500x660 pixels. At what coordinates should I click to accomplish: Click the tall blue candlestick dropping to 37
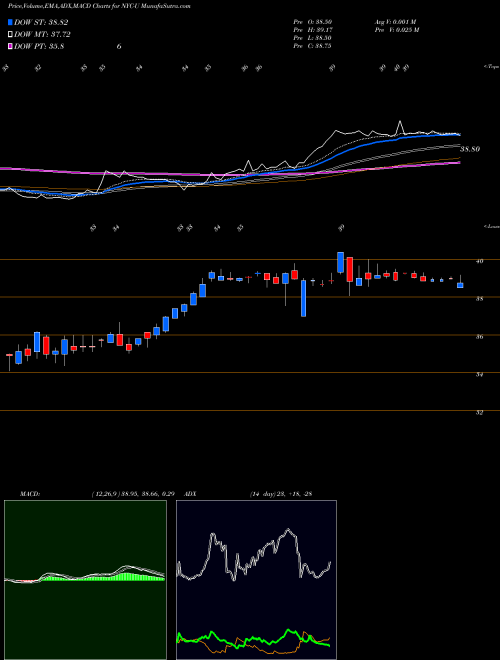tap(303, 298)
